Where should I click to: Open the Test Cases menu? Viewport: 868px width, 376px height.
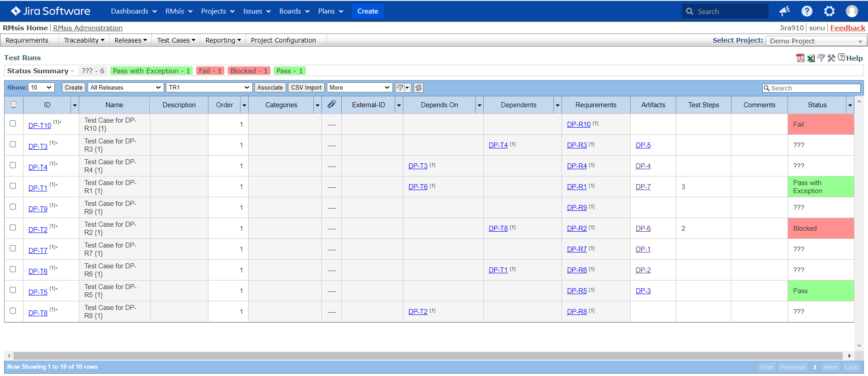click(x=176, y=40)
